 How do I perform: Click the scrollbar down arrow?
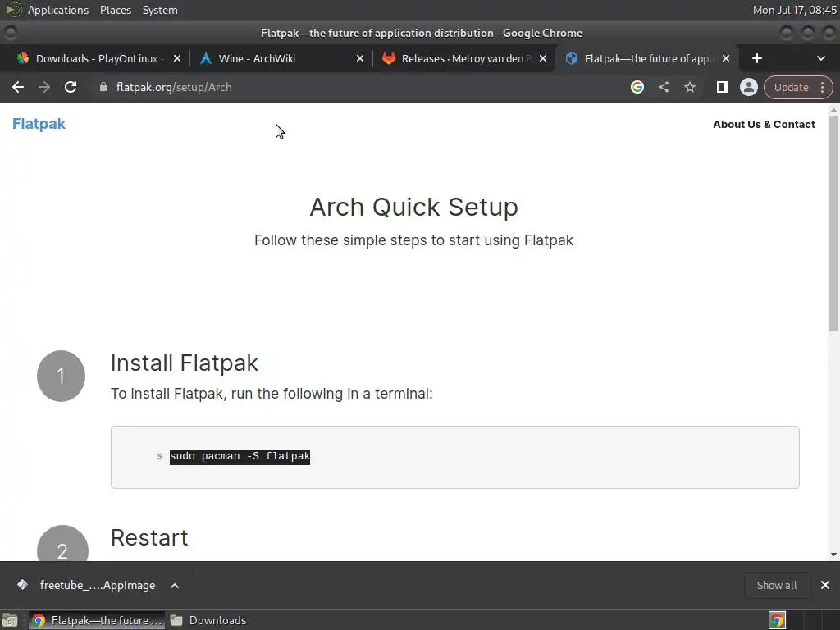833,555
